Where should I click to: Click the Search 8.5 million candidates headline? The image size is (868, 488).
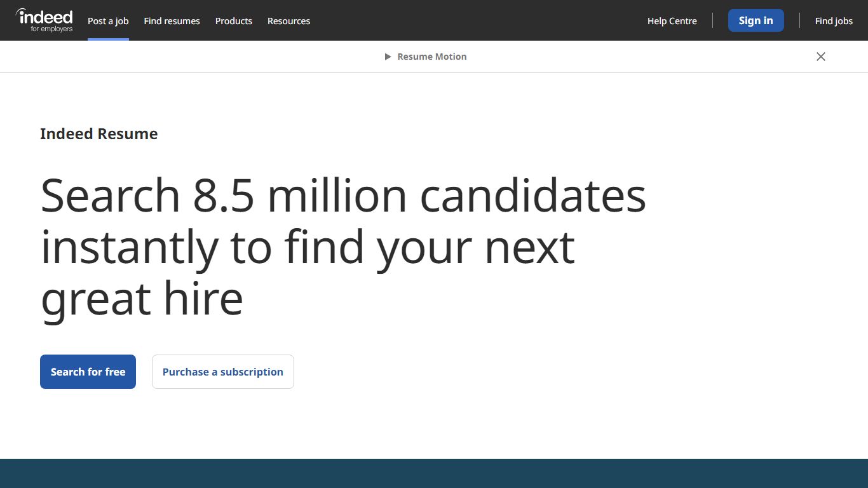coord(343,247)
